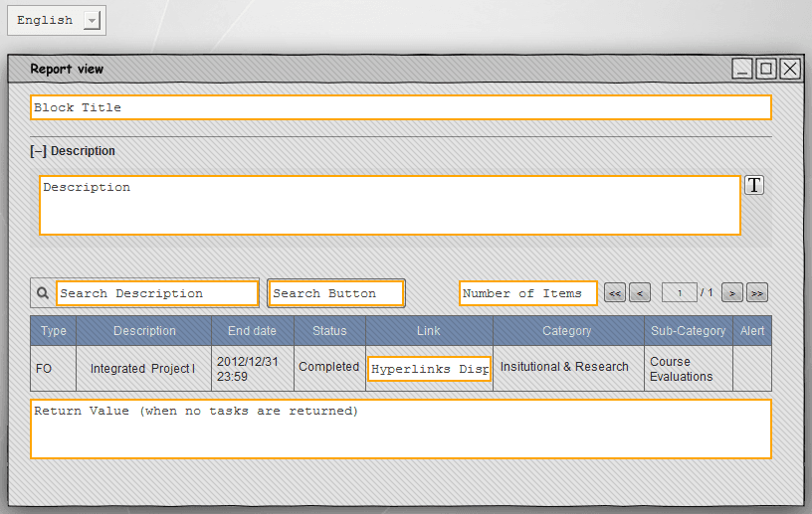Go to the last page
This screenshot has width=812, height=514.
click(x=757, y=293)
